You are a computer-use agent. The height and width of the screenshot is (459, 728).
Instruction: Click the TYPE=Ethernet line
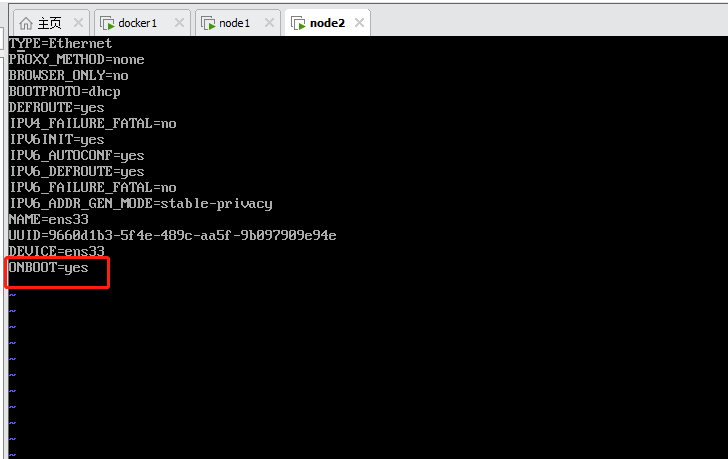pos(60,44)
